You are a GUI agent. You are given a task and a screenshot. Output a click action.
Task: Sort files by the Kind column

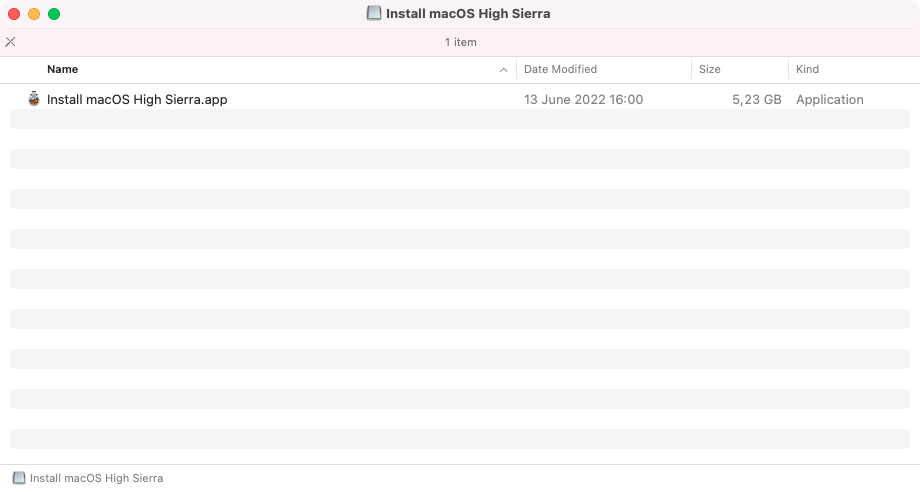click(x=807, y=69)
